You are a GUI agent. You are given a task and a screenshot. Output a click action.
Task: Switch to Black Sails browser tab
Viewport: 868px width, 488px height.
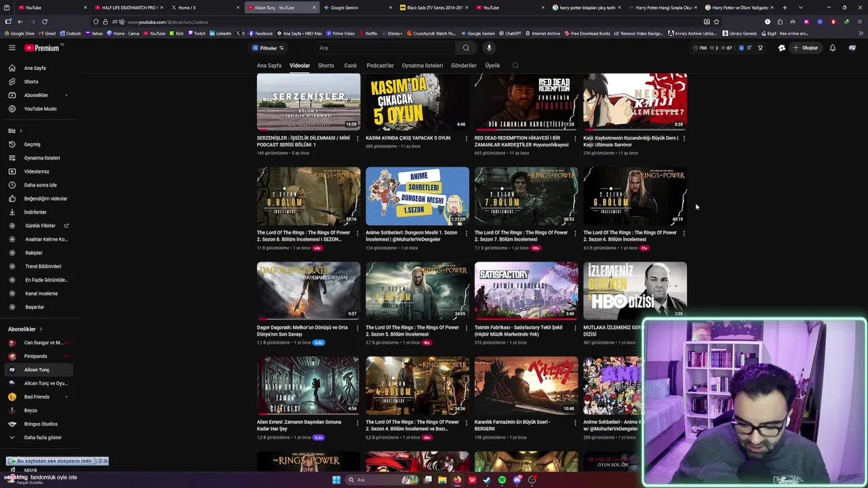[x=435, y=7]
